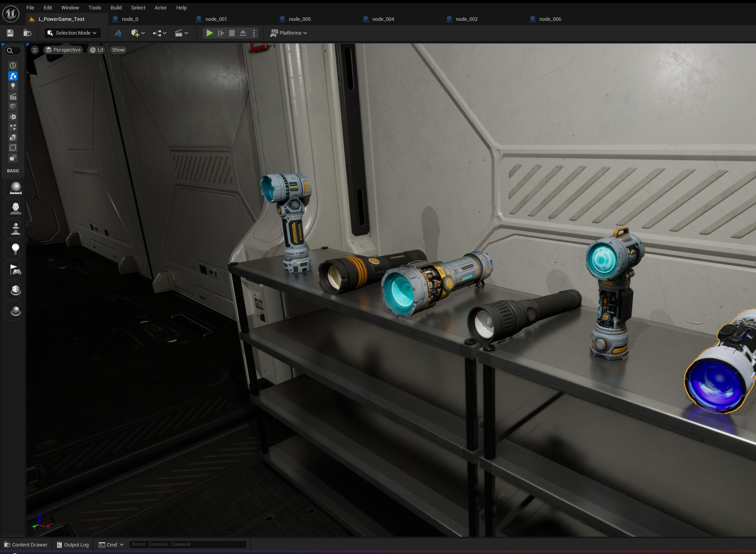Select the Cinematic clapperboard category

(13, 96)
